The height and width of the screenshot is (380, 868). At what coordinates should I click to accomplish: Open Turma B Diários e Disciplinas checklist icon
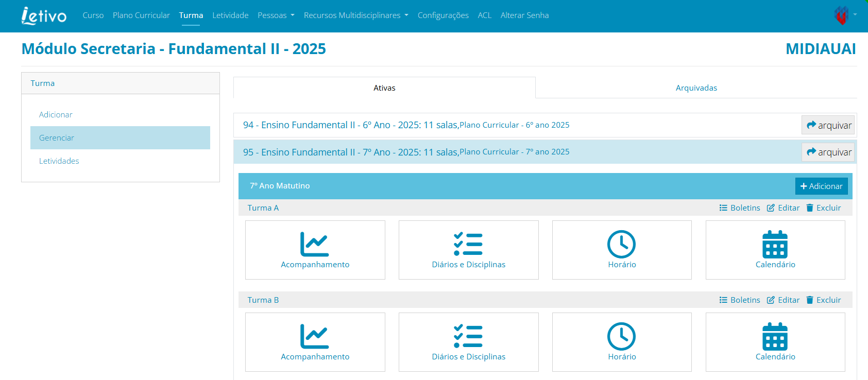coord(468,336)
